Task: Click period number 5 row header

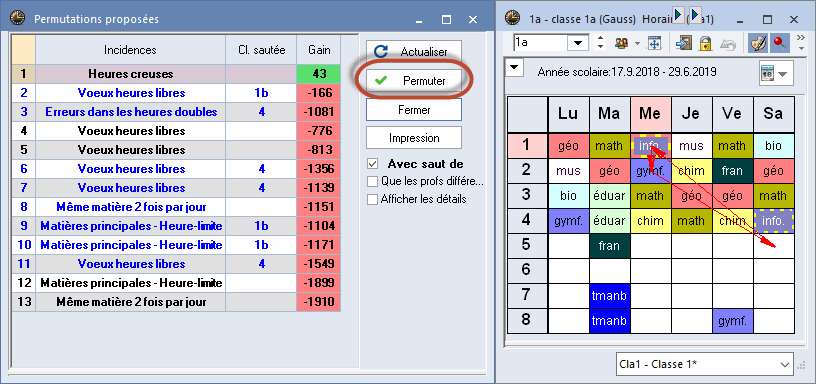Action: pos(526,245)
